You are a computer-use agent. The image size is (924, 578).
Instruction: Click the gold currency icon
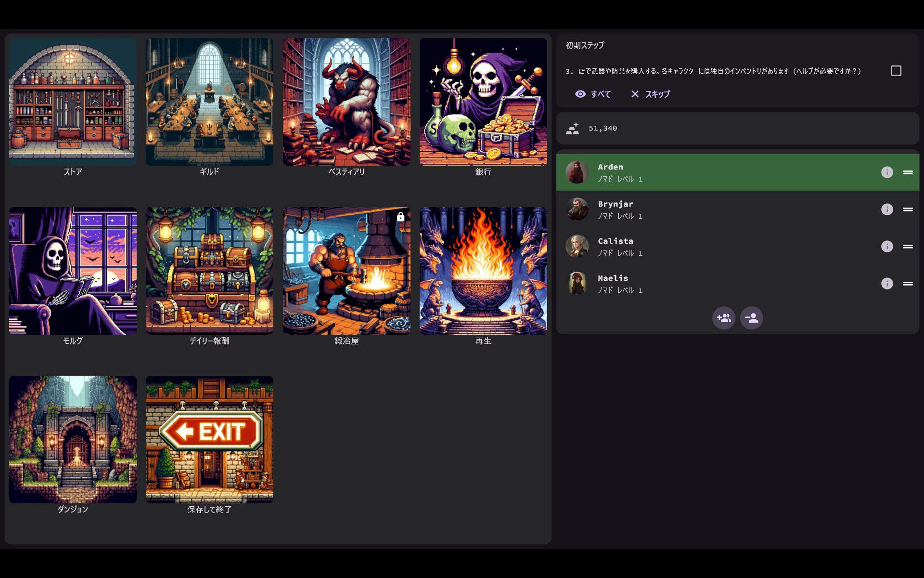[x=573, y=128]
